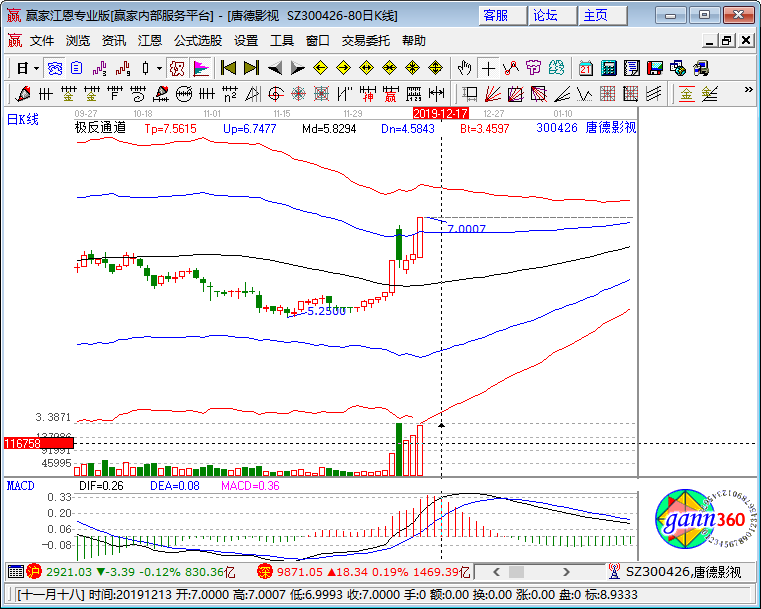Click the red 赢 ruler icon
Screen dimensions: 761x609
pos(390,94)
